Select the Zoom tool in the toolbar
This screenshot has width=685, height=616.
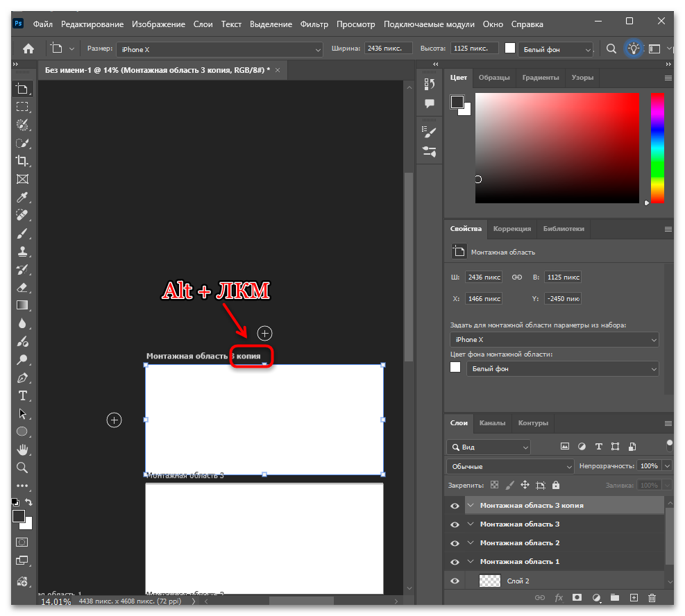coord(22,468)
